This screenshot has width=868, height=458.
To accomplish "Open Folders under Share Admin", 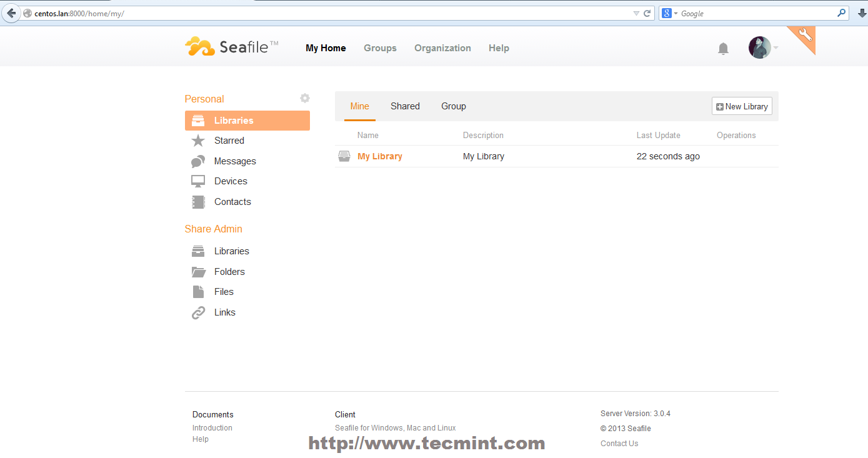I will tap(229, 272).
